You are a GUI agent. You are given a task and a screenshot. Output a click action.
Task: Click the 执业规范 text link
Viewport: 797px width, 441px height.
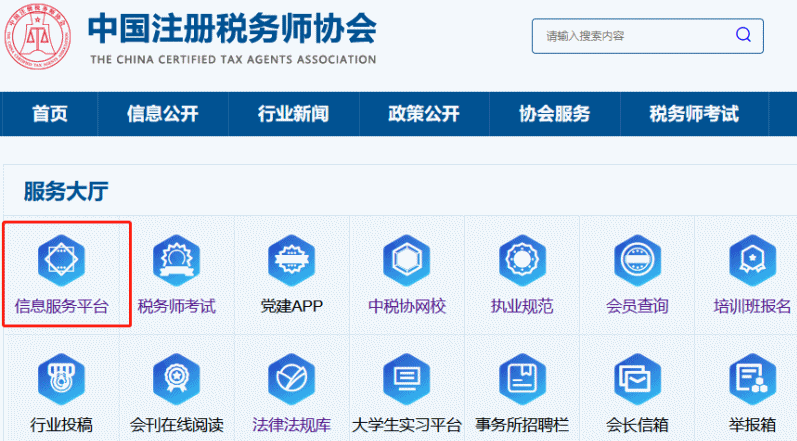coord(522,306)
